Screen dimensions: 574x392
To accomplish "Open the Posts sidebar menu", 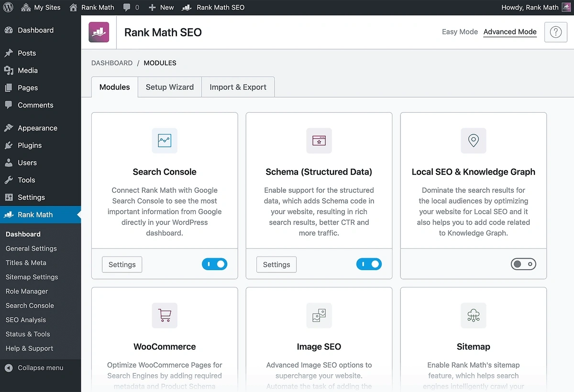I will (x=41, y=53).
